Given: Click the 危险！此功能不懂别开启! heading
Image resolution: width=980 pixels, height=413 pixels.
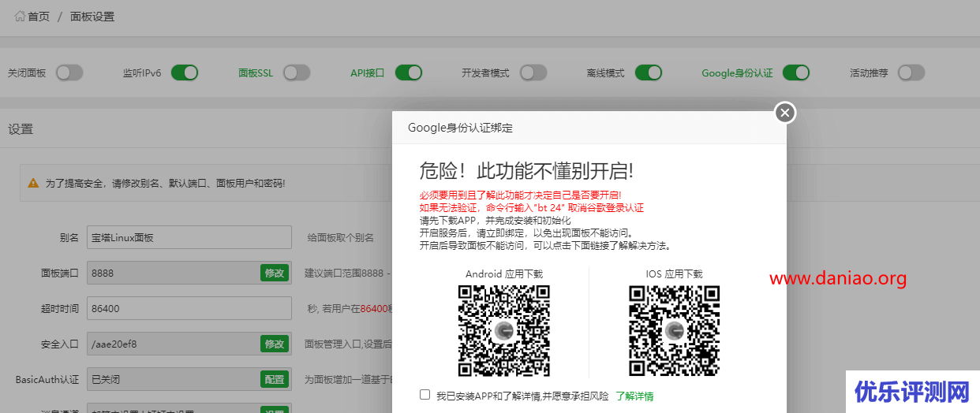Looking at the screenshot, I should click(x=526, y=172).
